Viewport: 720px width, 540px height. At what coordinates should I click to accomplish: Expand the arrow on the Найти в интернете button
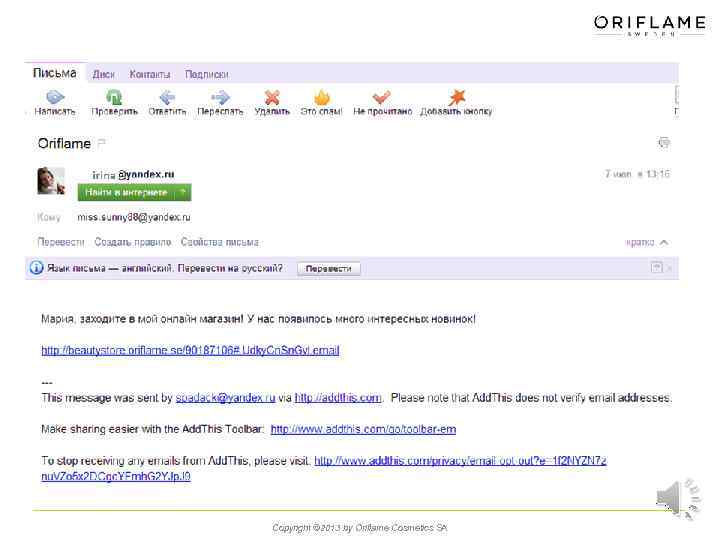183,192
